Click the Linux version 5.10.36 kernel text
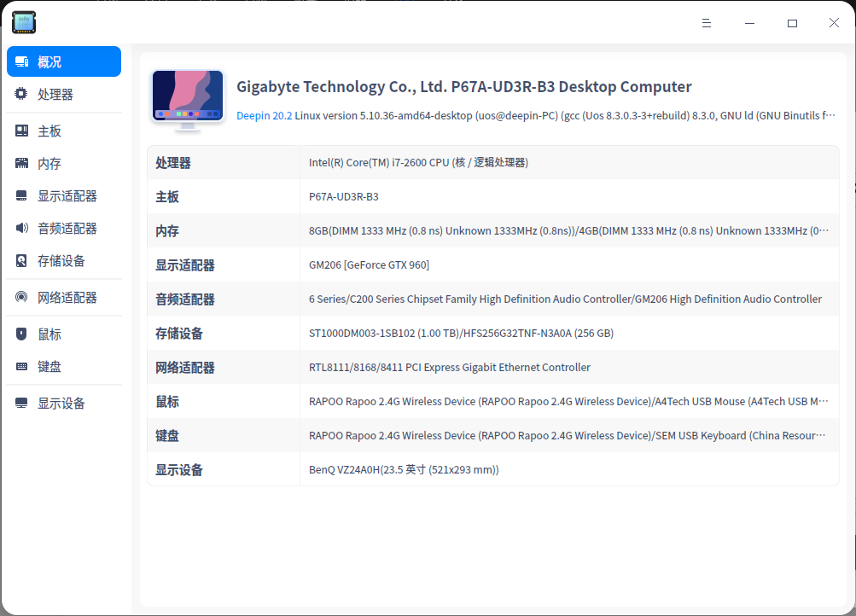 click(565, 116)
